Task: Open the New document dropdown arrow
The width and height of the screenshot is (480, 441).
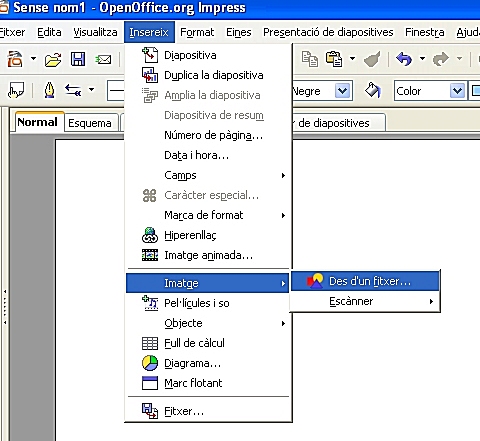Action: click(33, 59)
